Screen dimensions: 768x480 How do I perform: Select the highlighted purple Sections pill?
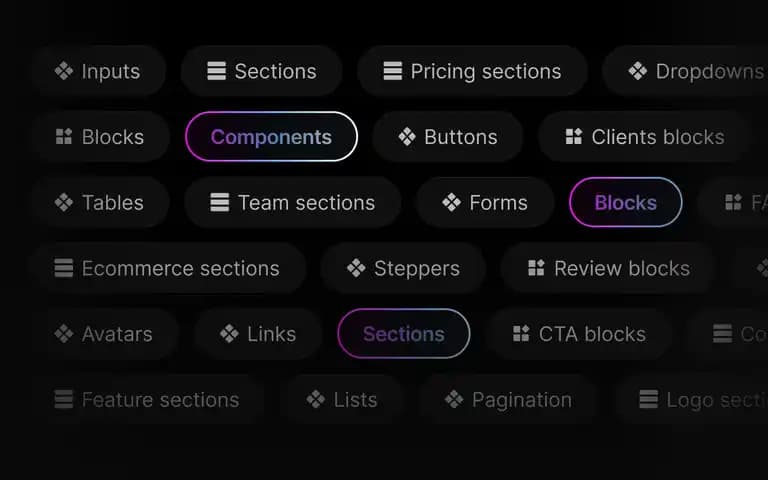[x=404, y=334]
